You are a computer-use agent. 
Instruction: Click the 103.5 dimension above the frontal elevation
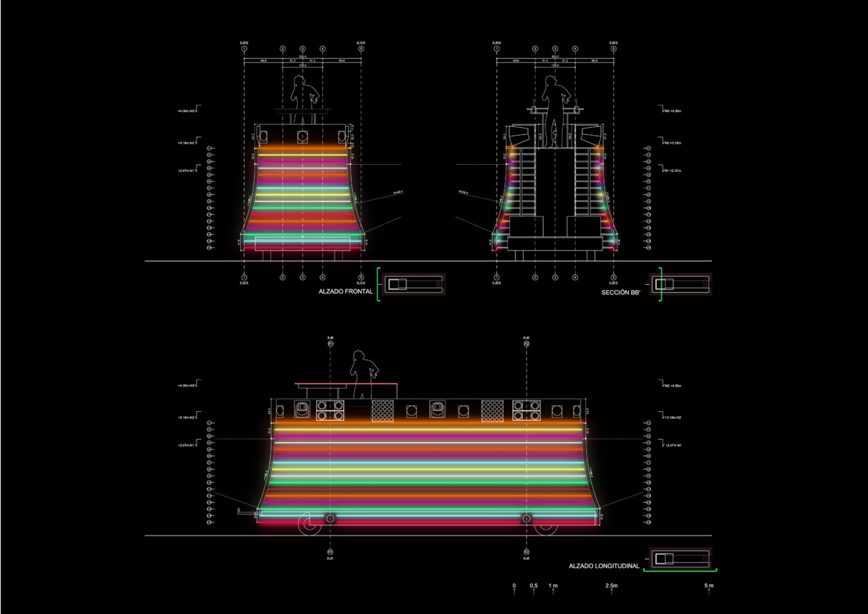[303, 65]
